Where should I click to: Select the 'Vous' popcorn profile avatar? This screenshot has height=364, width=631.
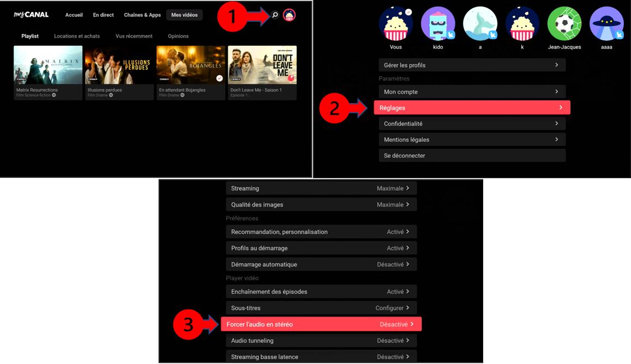click(x=395, y=24)
